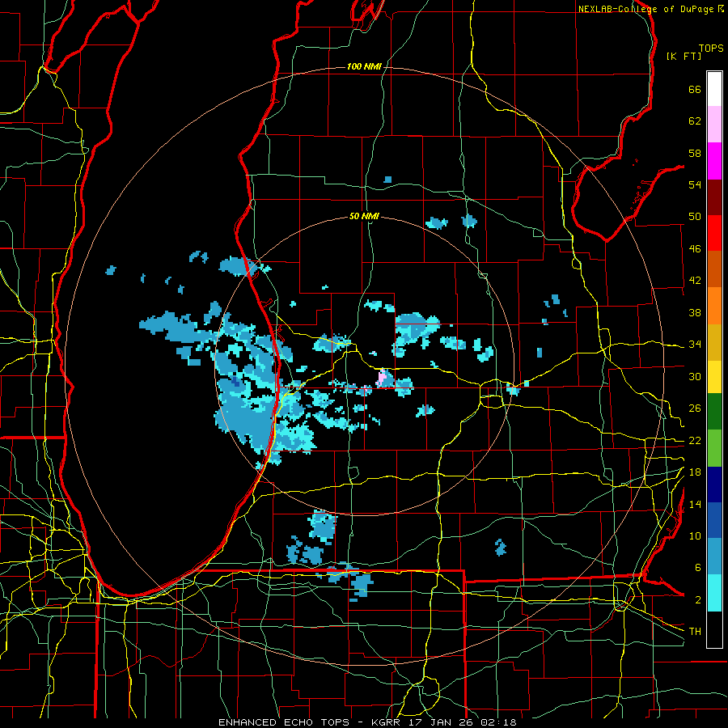The height and width of the screenshot is (728, 728).
Task: Click the legend value '30'
Action: pyautogui.click(x=695, y=376)
